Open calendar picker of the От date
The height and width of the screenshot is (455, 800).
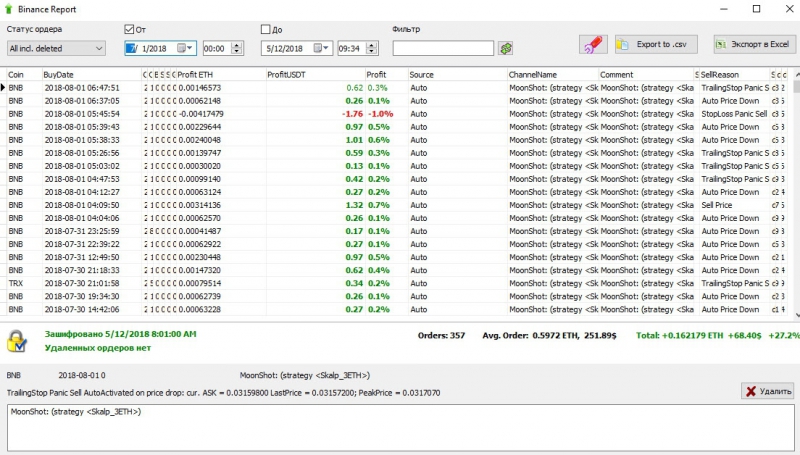(x=181, y=48)
